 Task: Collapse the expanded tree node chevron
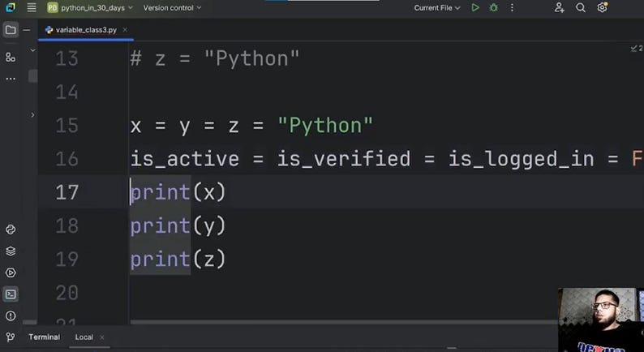tap(33, 50)
